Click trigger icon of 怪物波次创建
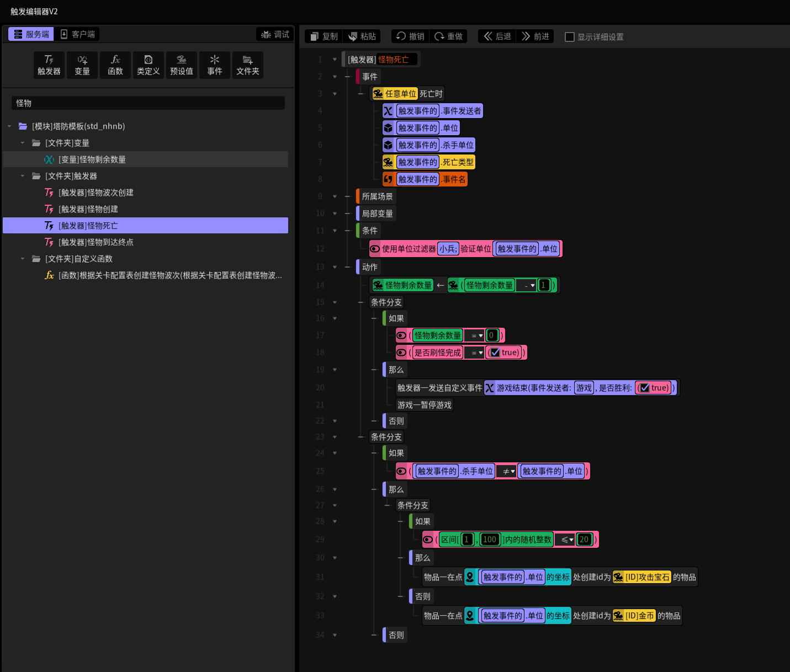Image resolution: width=790 pixels, height=672 pixels. [x=49, y=193]
